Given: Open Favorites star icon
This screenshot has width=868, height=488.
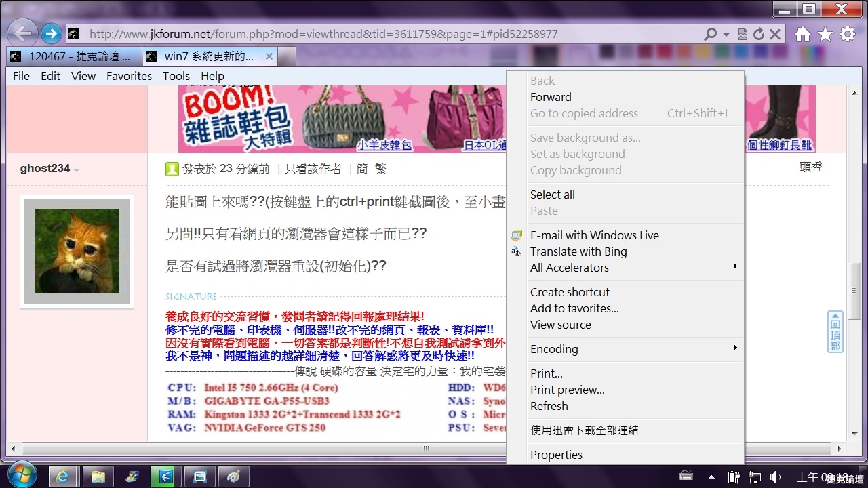Looking at the screenshot, I should coord(825,34).
